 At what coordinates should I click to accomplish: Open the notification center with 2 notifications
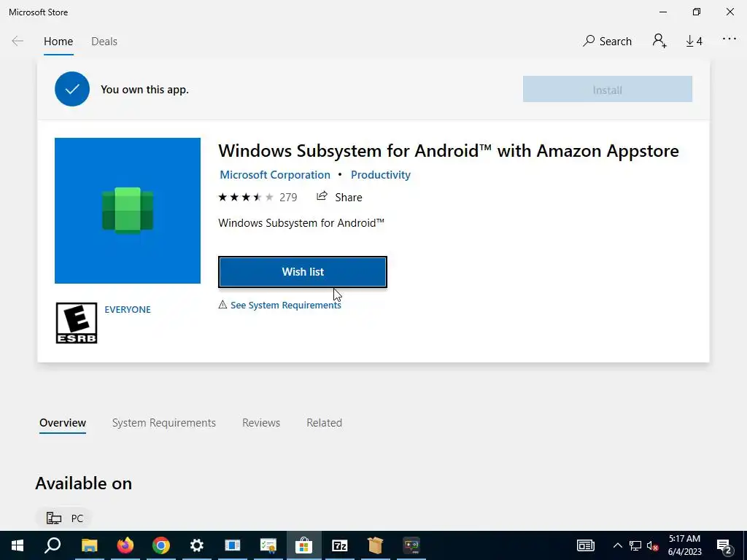coord(724,545)
